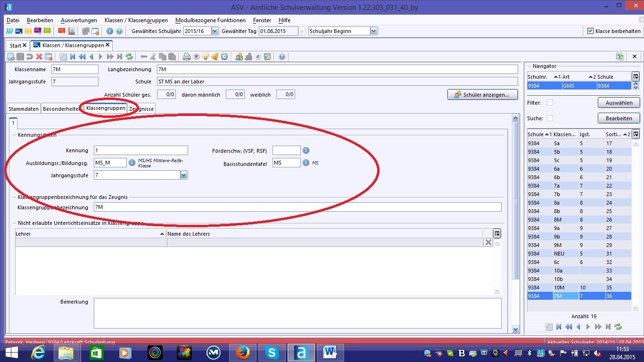Open the Auswertungen menu
The height and width of the screenshot is (362, 644).
(x=79, y=20)
